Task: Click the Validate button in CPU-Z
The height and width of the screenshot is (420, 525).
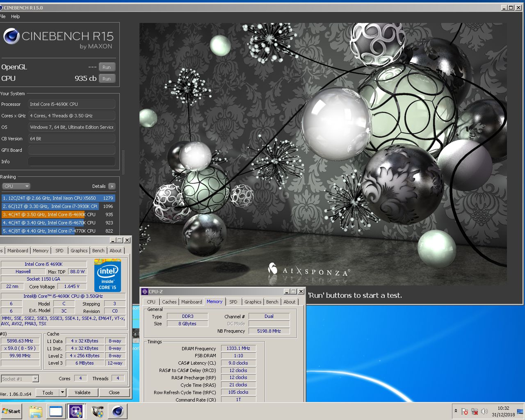Action: (82, 393)
